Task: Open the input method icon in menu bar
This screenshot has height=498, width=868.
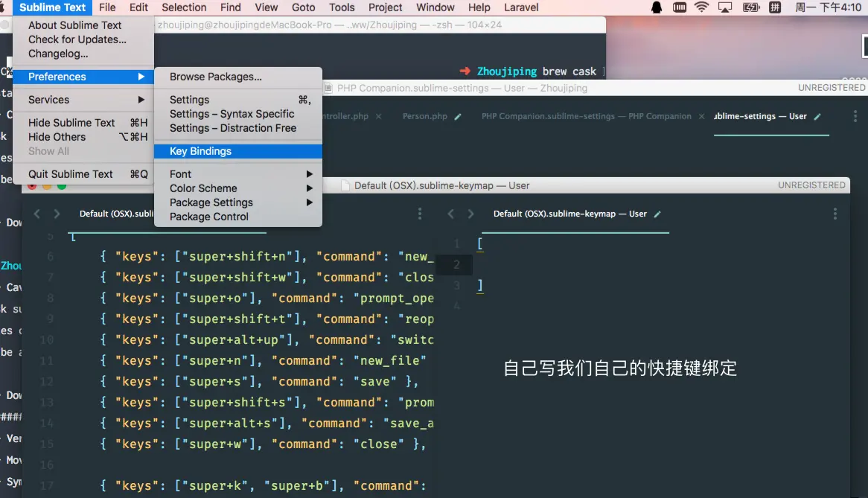Action: pyautogui.click(x=775, y=7)
